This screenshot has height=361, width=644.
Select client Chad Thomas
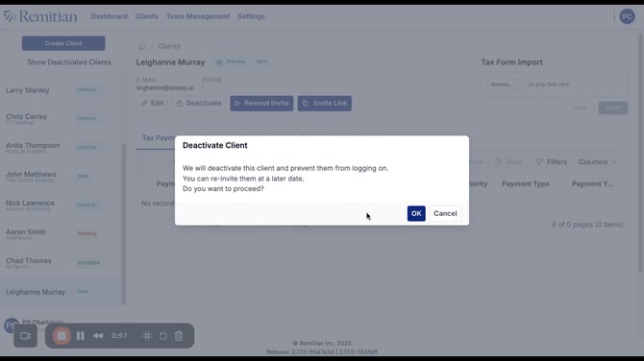click(61, 262)
